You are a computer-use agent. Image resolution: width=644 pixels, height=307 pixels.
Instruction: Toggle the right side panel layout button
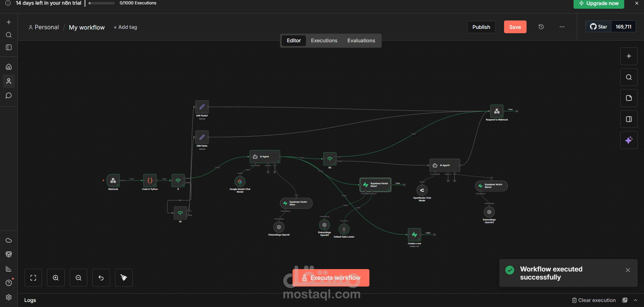(629, 119)
